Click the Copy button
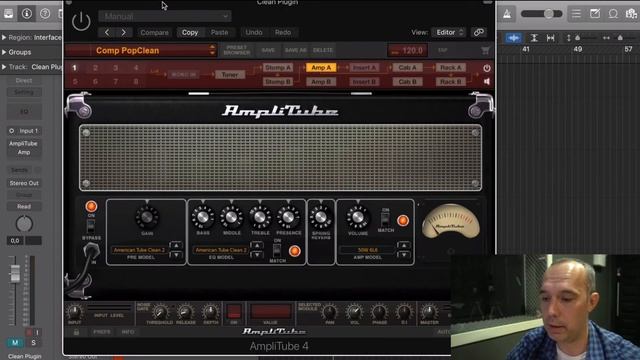Viewport: 640px width, 360px height. pyautogui.click(x=190, y=32)
